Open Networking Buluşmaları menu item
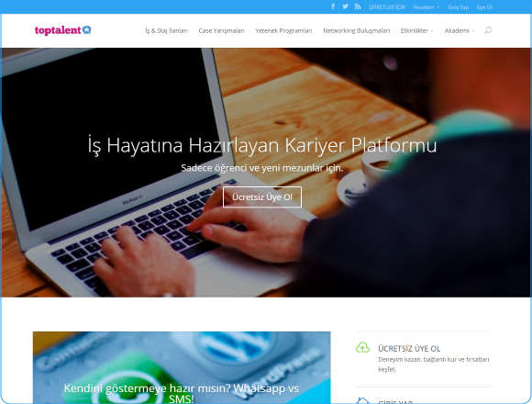The image size is (532, 404). coord(356,30)
